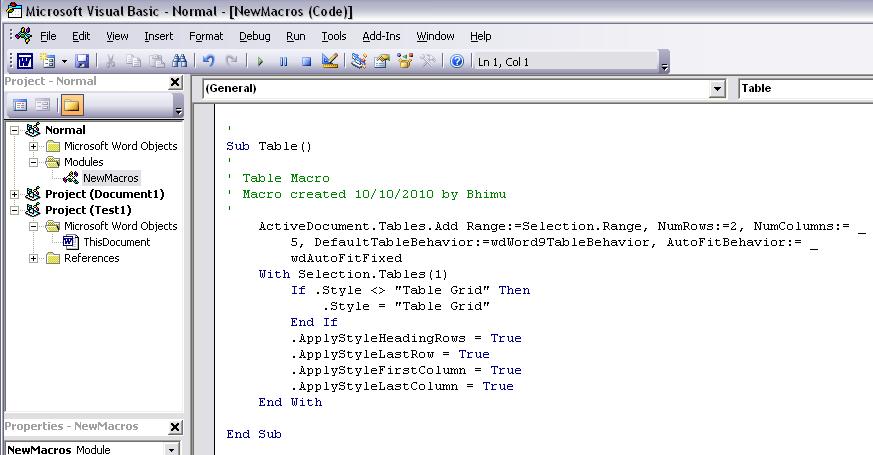Open Find with the binoculars icon
Image resolution: width=873 pixels, height=455 pixels.
(x=179, y=61)
